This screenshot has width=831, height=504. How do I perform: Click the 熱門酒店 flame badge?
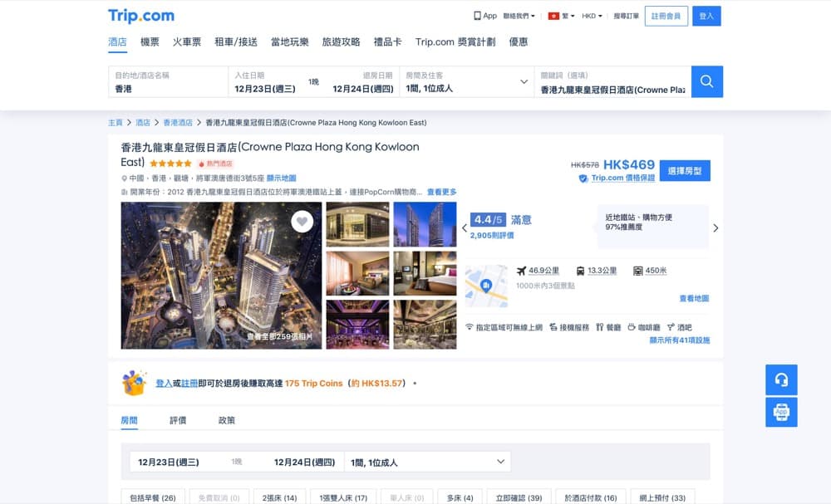(x=216, y=164)
